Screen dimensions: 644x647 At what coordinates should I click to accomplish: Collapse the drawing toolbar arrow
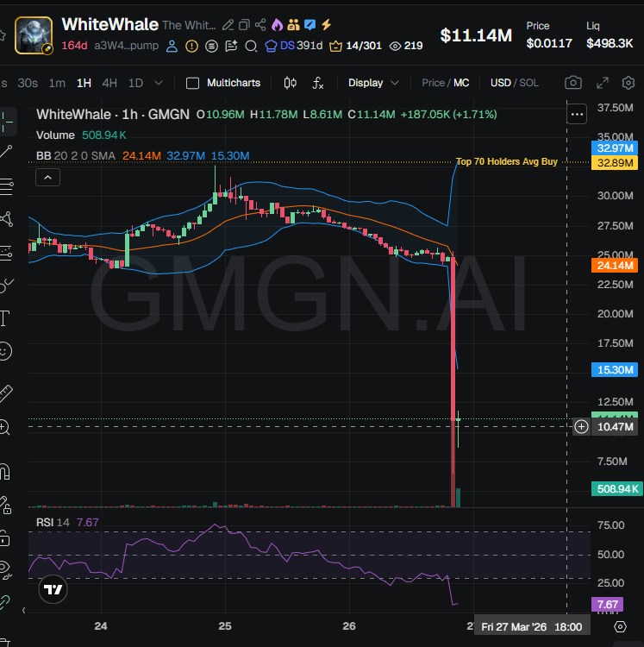click(23, 610)
